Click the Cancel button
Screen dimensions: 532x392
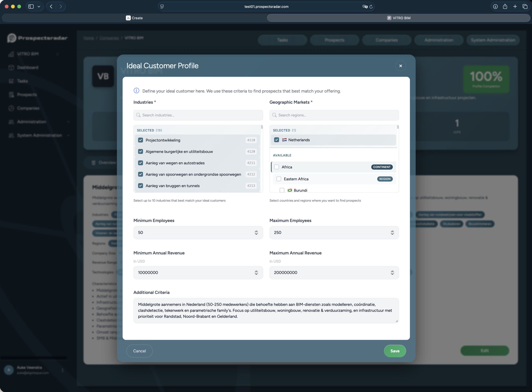[139, 351]
